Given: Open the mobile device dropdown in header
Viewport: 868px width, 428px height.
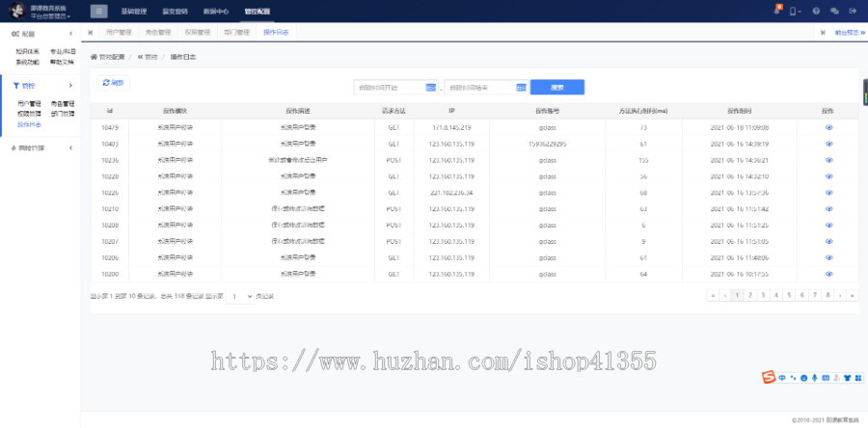Looking at the screenshot, I should 796,11.
